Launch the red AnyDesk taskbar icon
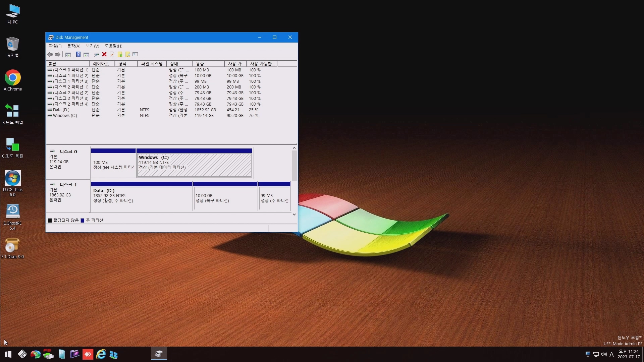 pyautogui.click(x=88, y=354)
